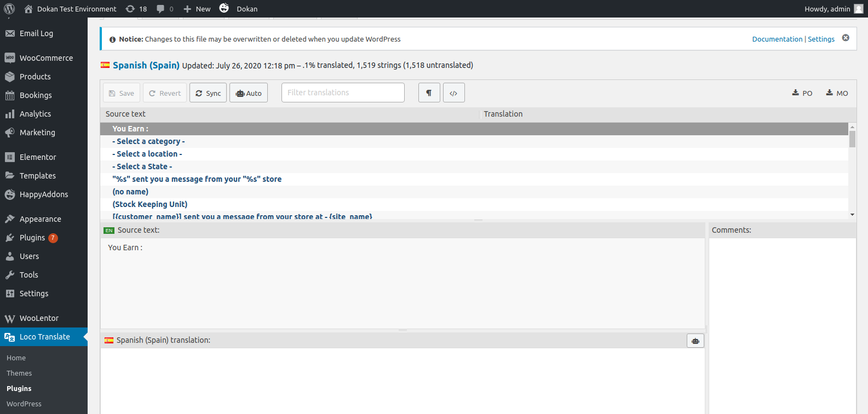Image resolution: width=868 pixels, height=414 pixels.
Task: Click the Spanish (Spain) heading link
Action: pyautogui.click(x=146, y=65)
